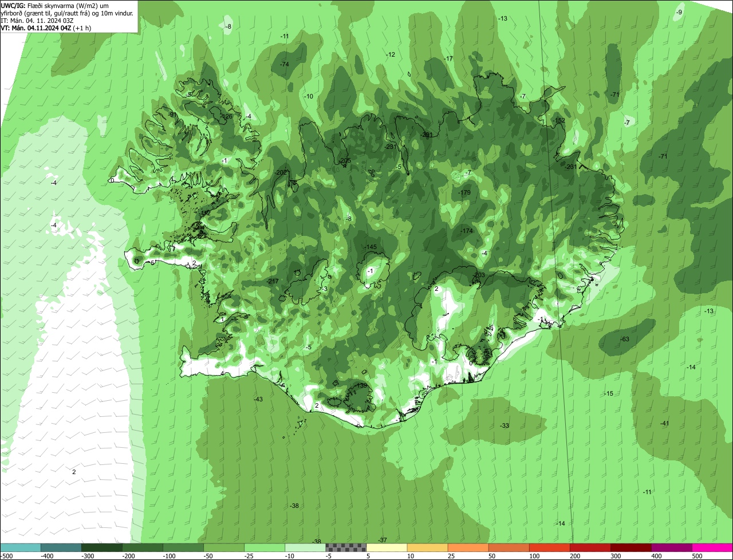Click the '-15' ocean value label
The image size is (733, 560).
pyautogui.click(x=609, y=393)
